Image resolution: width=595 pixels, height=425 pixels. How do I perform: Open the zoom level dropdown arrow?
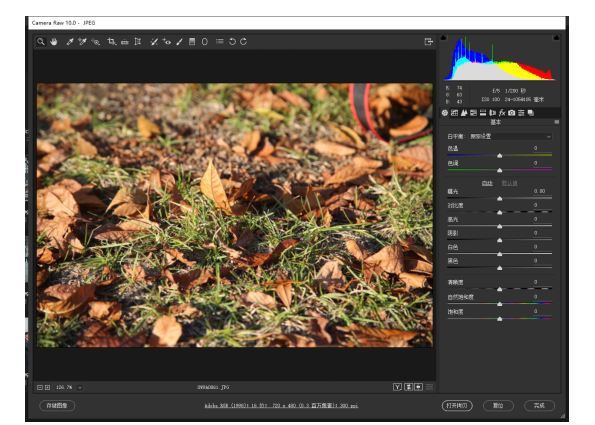[x=80, y=387]
